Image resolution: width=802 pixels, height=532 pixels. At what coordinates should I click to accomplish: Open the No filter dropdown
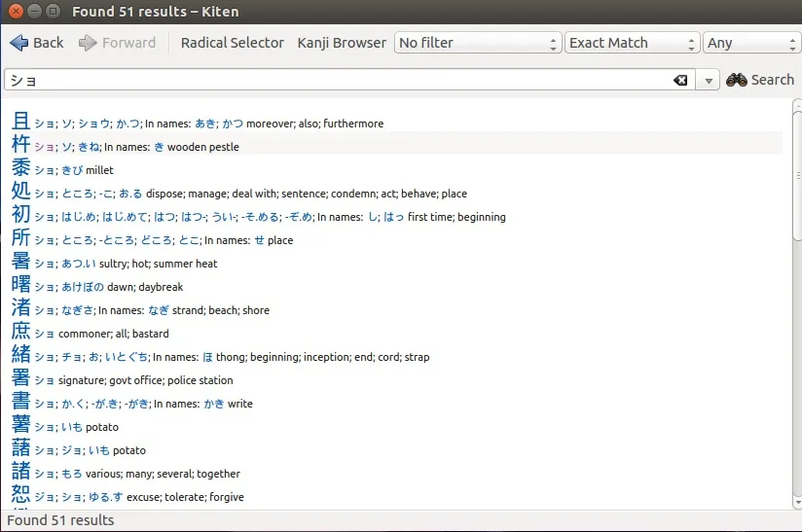478,43
